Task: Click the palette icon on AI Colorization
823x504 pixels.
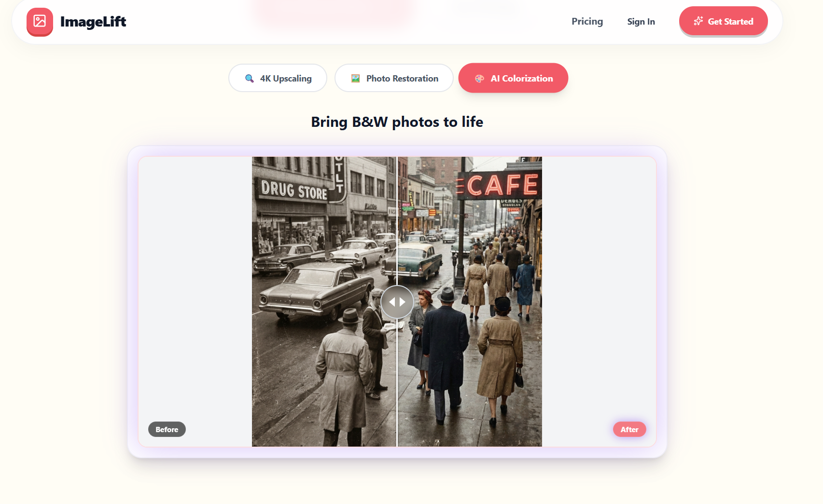Action: coord(479,78)
